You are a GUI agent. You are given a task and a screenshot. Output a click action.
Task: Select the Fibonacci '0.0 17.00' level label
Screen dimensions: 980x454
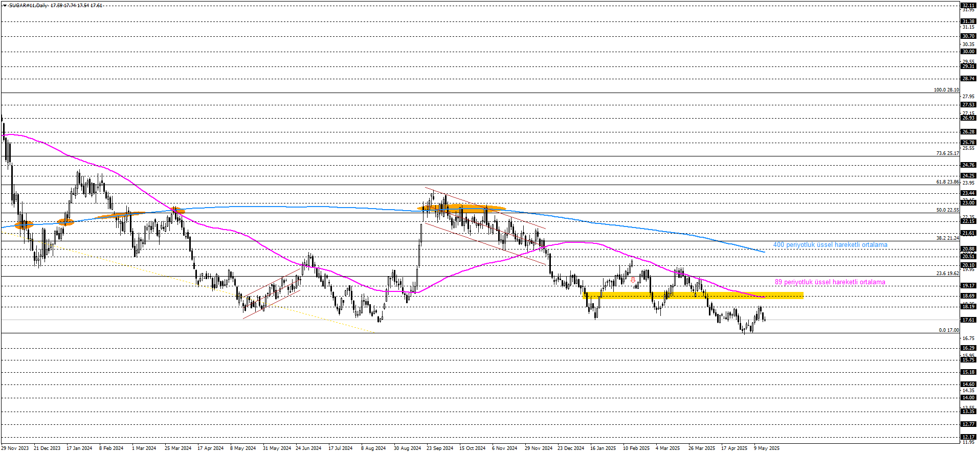pyautogui.click(x=949, y=330)
